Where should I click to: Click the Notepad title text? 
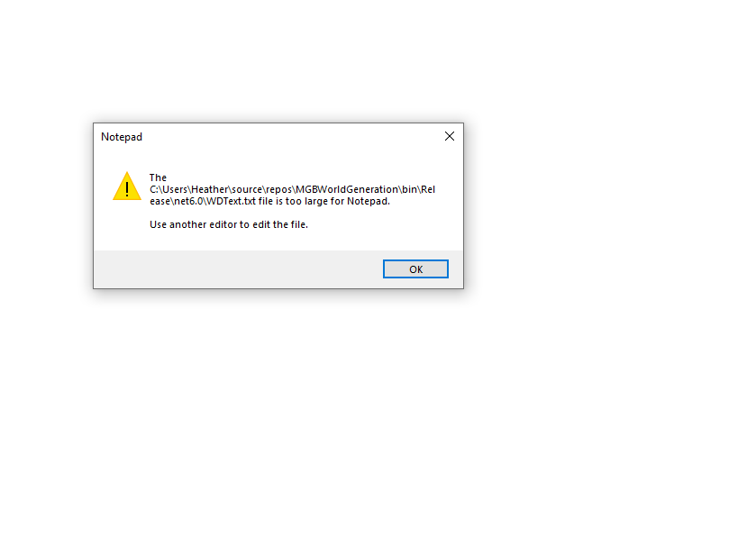pos(122,137)
